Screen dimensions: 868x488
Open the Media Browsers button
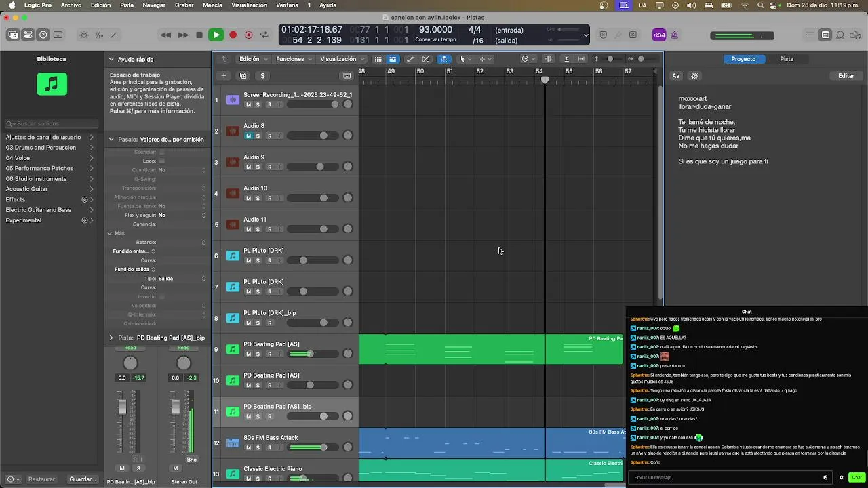coord(855,35)
